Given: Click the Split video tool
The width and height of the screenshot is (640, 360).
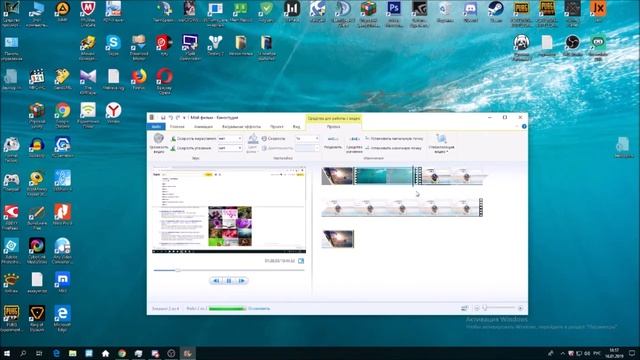Looking at the screenshot, I should coord(333,142).
